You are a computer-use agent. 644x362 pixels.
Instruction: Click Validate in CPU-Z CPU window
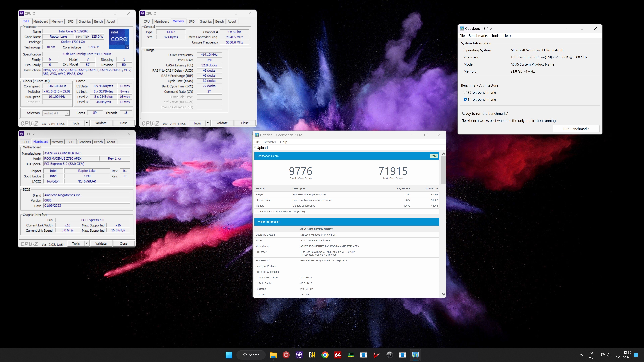point(101,123)
